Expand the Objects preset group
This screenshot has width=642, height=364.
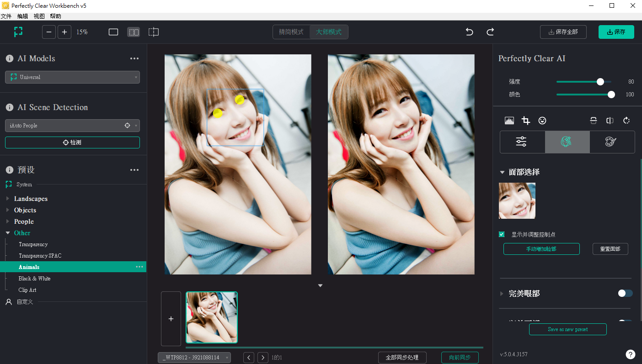coord(7,210)
